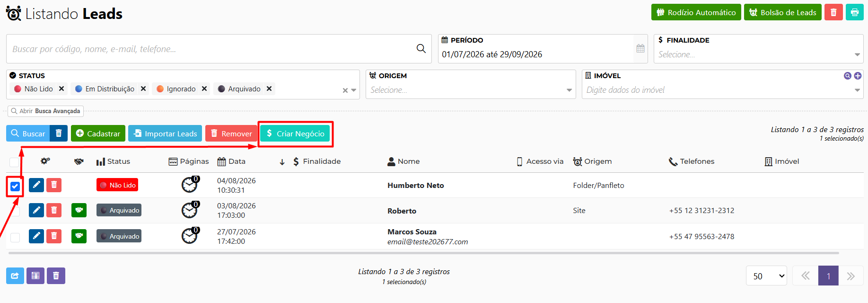Toggle the select-all checkbox in table header

point(14,162)
